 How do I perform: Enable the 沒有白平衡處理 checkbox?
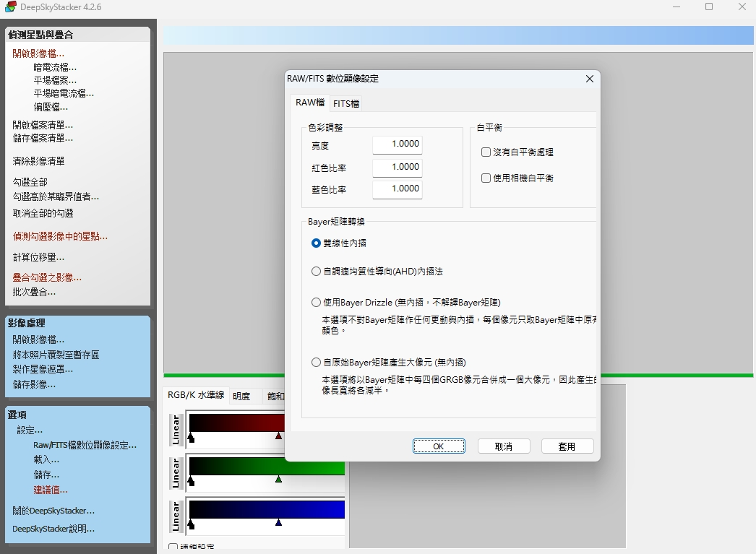(x=486, y=152)
